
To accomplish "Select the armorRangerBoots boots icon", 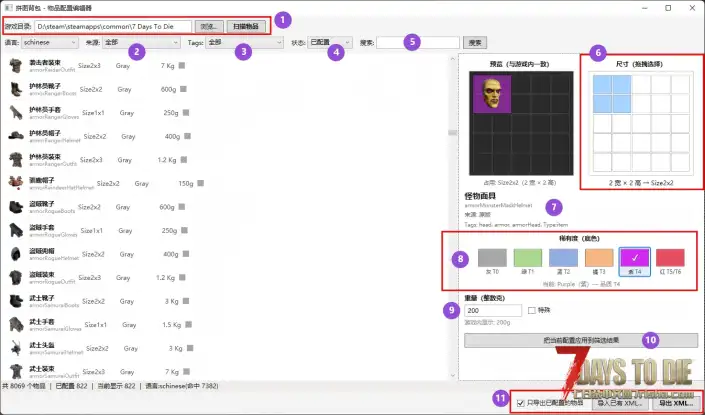I will (x=16, y=89).
